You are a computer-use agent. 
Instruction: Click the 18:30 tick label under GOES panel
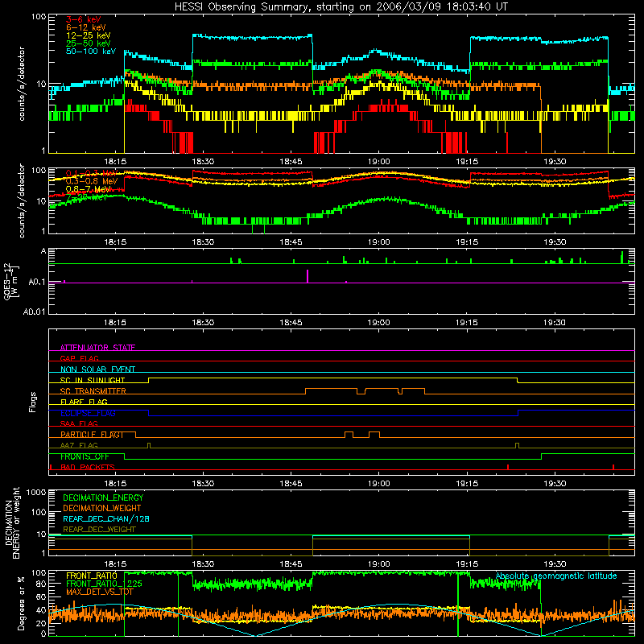pos(203,323)
